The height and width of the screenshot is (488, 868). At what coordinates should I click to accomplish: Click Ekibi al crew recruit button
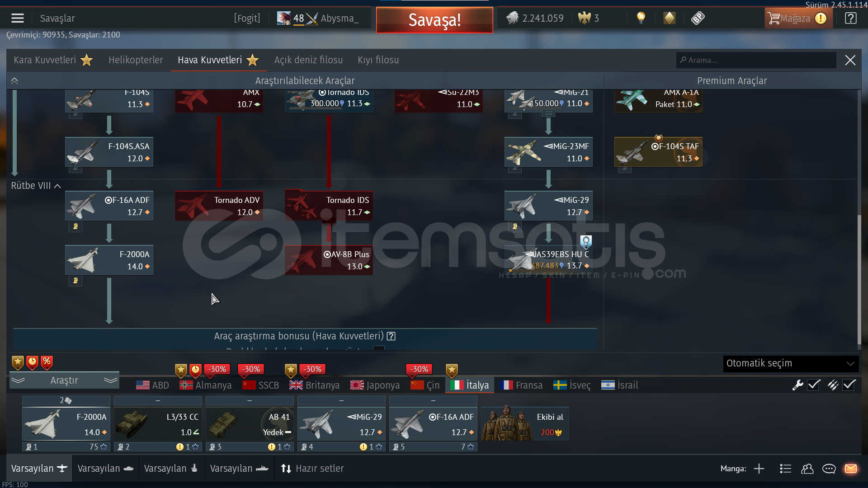coord(525,423)
